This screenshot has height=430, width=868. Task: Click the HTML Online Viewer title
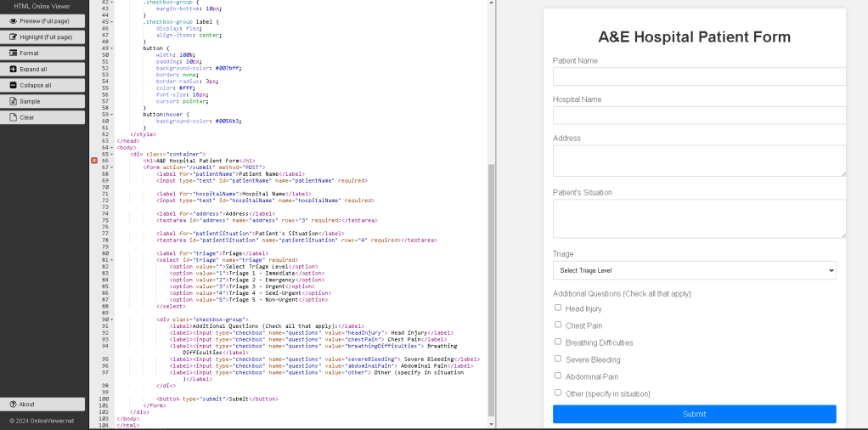42,6
